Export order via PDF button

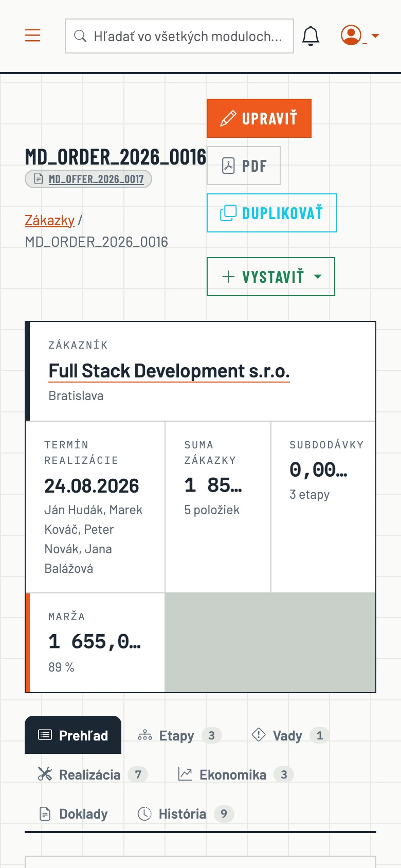244,166
